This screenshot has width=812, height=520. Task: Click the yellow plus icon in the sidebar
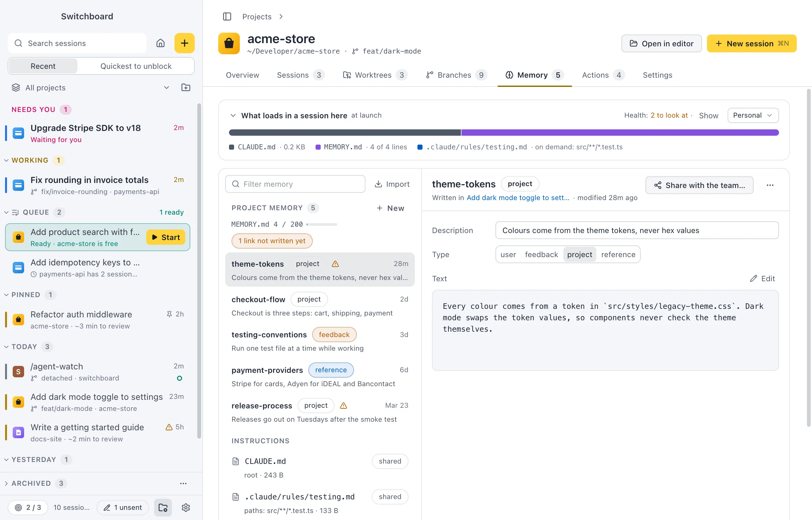[x=184, y=43]
